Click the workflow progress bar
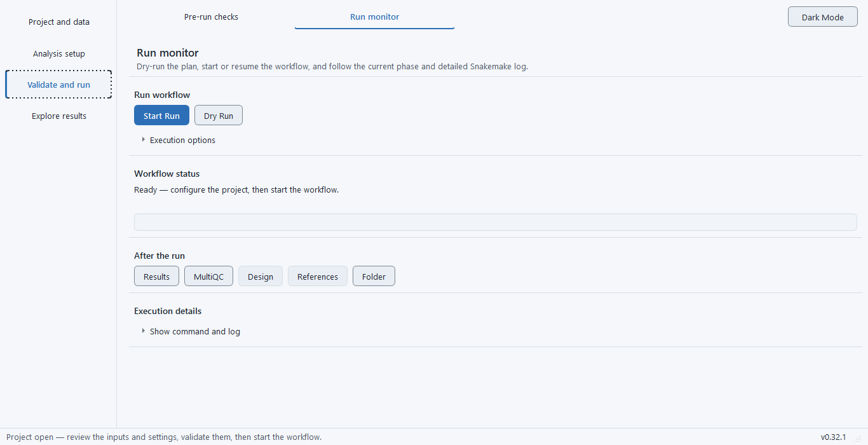 (495, 222)
